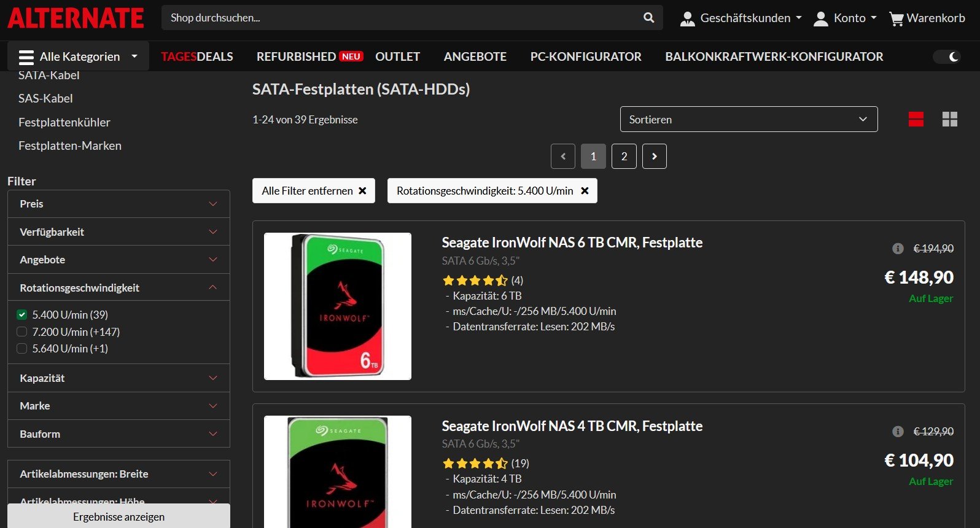The width and height of the screenshot is (980, 528).
Task: Collapse the Rotationsgeschwindigkeit filter
Action: click(x=119, y=288)
